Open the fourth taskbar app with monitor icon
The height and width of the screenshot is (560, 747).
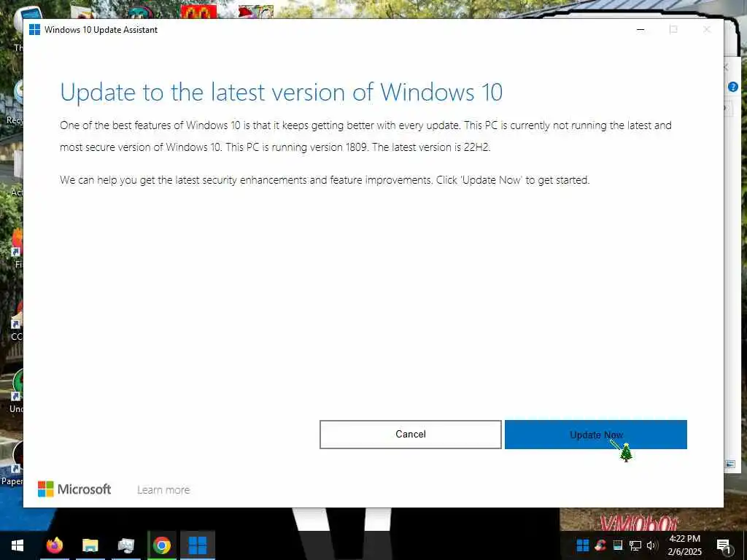(x=125, y=545)
